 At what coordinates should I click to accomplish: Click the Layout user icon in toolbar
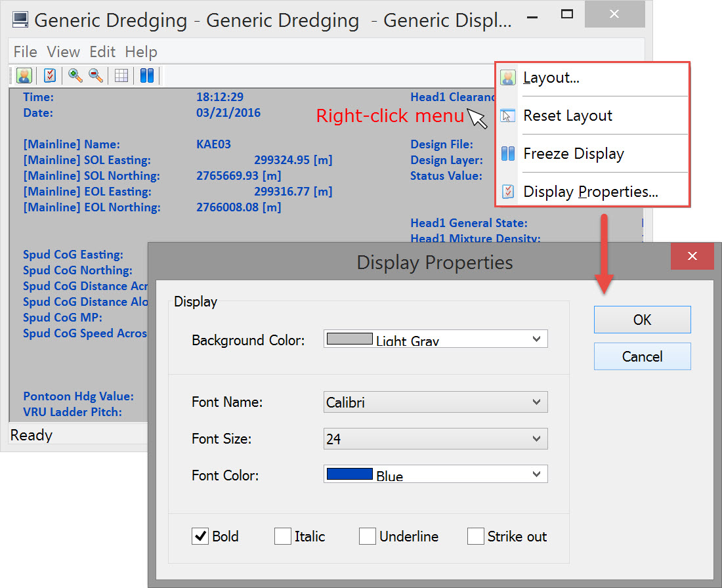click(x=24, y=75)
